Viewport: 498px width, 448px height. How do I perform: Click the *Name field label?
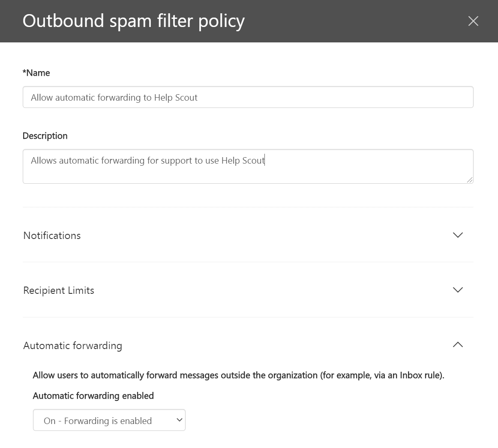tap(36, 73)
